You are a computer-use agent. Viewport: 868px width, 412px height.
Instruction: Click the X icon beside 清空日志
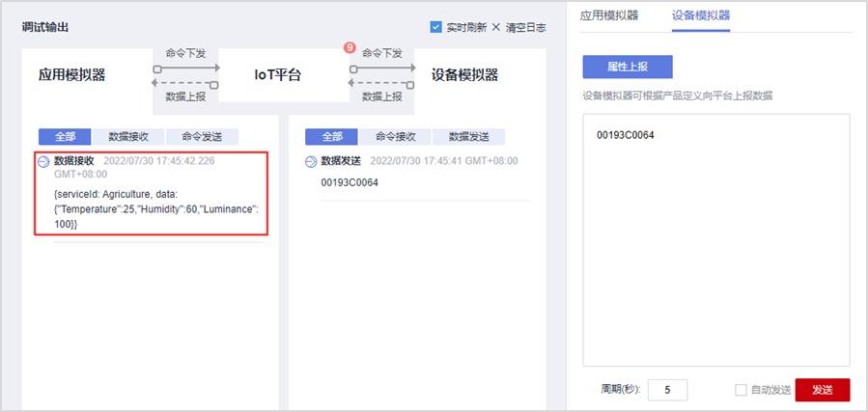pyautogui.click(x=496, y=27)
